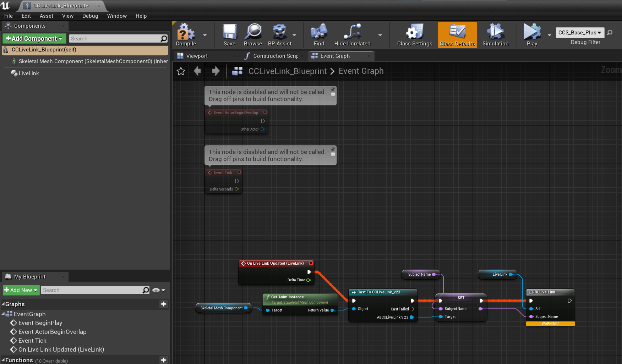
Task: Click Delta Time output pin
Action: [x=309, y=280]
